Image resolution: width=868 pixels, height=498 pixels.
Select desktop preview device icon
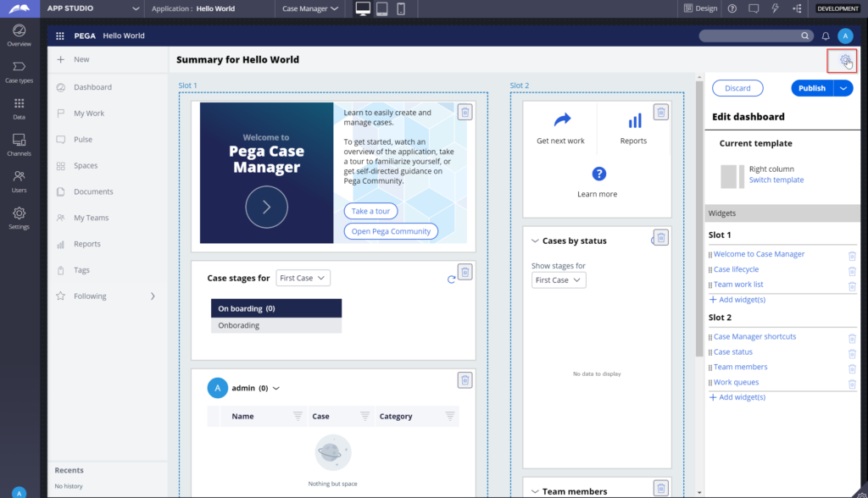tap(363, 8)
